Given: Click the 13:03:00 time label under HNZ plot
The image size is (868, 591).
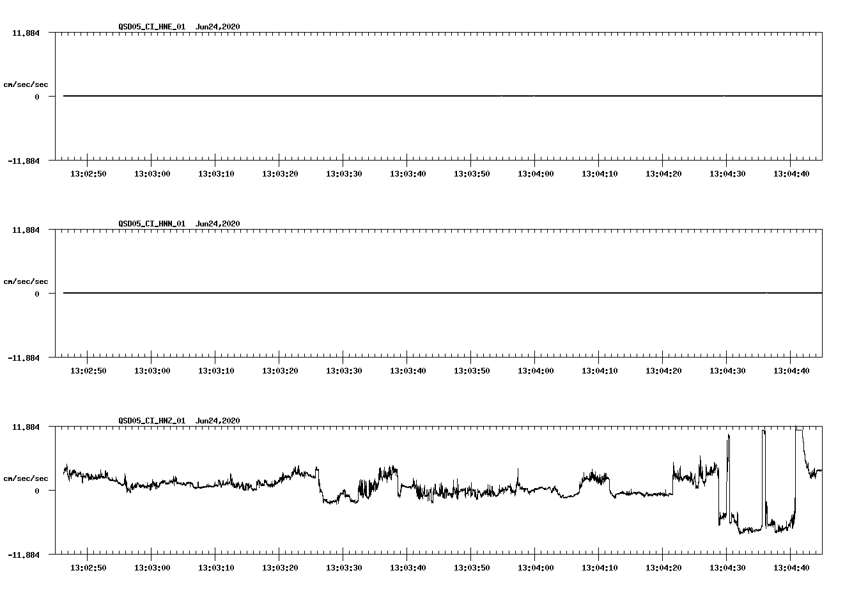Looking at the screenshot, I should coord(152,568).
